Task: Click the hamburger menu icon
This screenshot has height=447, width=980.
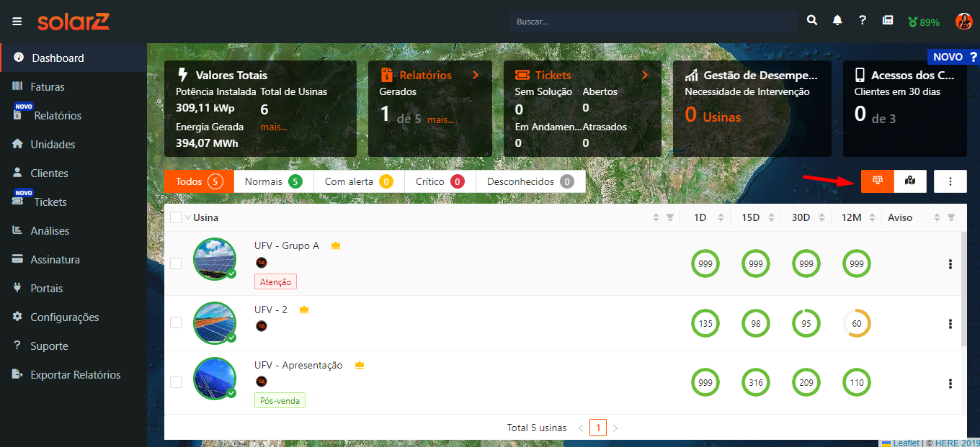Action: tap(17, 22)
